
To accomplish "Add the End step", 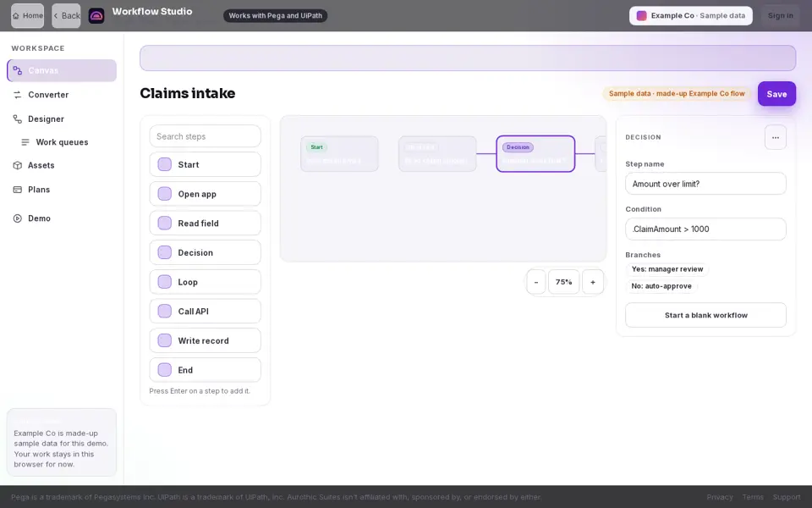I will [x=205, y=370].
